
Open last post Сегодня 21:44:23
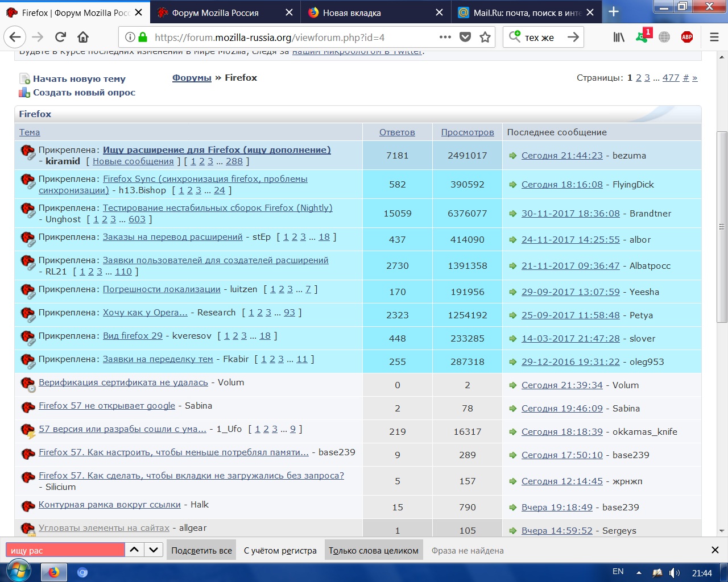click(562, 156)
